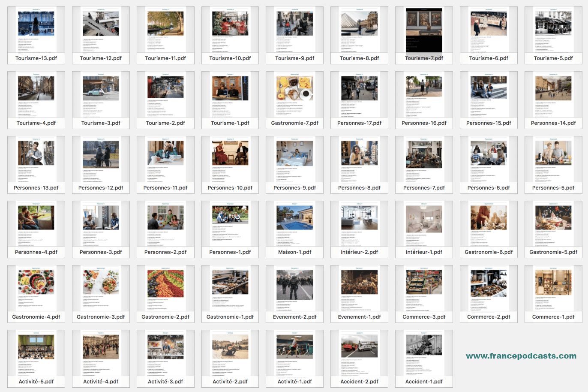Select the Commerce-3.pdf supermarket file

[x=424, y=289]
